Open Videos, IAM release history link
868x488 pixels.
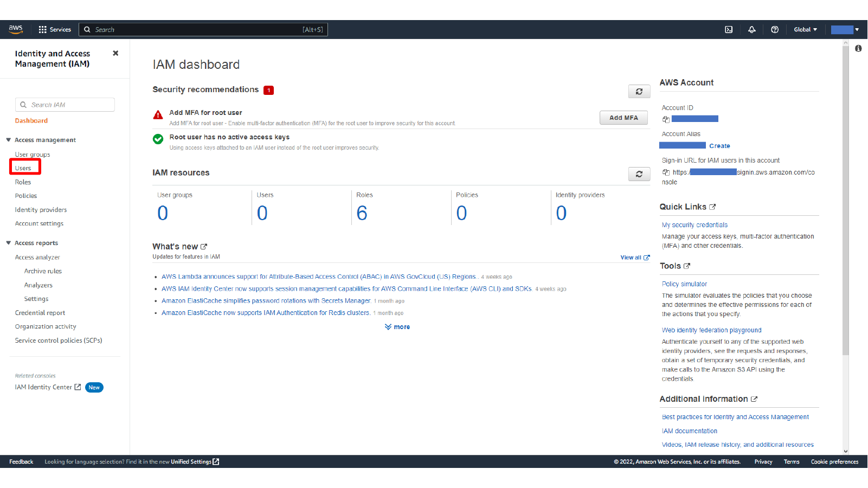[x=737, y=445]
